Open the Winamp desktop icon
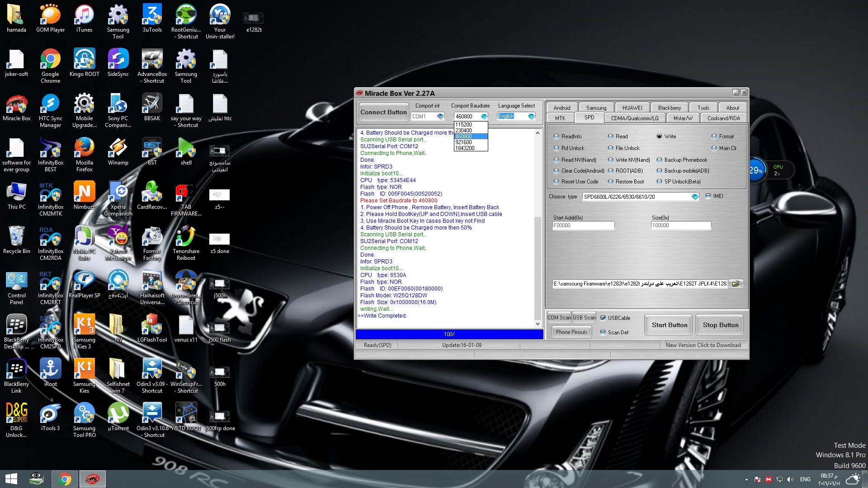 (118, 152)
